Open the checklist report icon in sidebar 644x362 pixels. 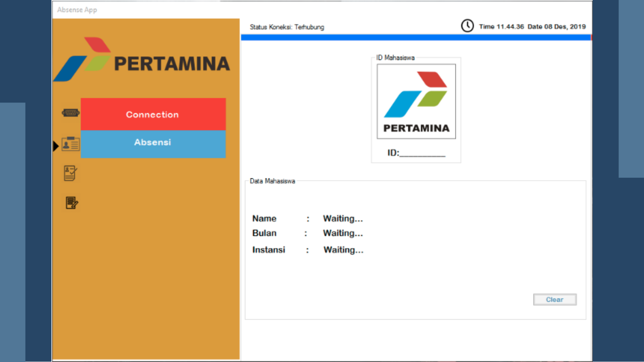tap(70, 173)
